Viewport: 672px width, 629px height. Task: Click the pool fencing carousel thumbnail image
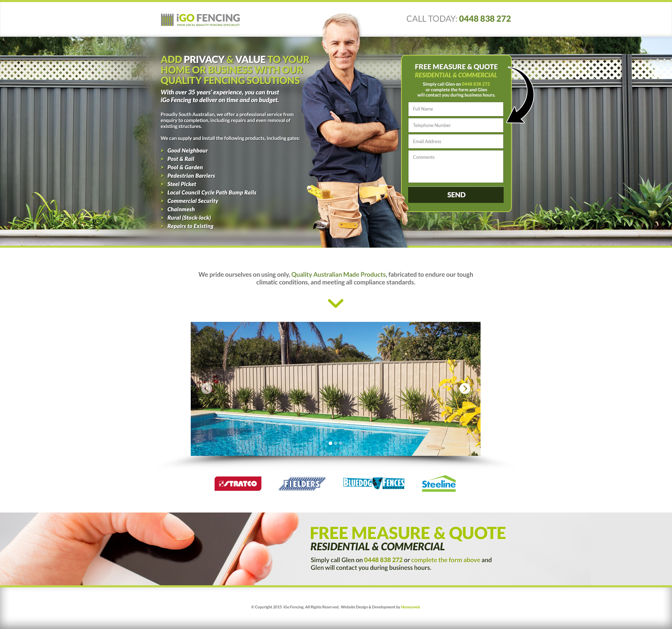(x=330, y=443)
